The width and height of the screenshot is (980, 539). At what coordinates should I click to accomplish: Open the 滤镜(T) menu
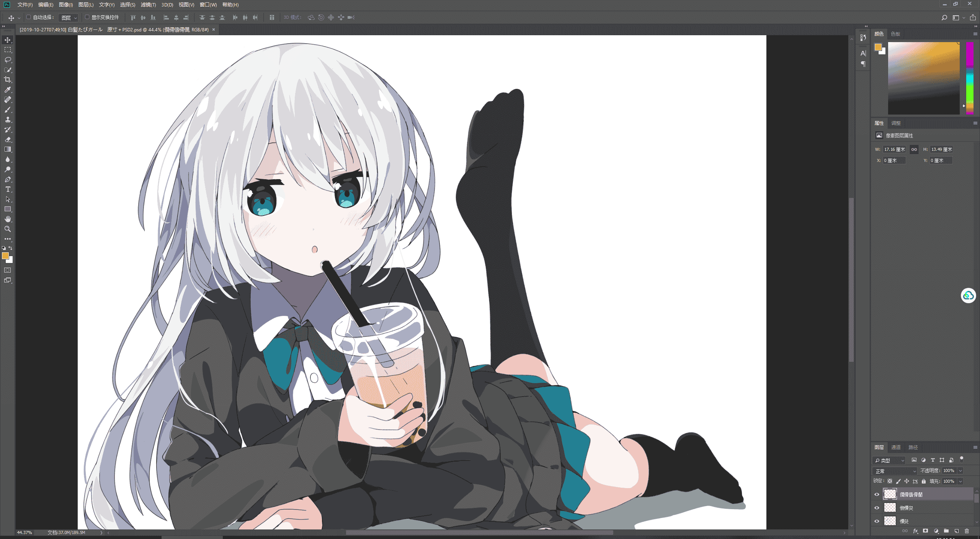pos(148,5)
